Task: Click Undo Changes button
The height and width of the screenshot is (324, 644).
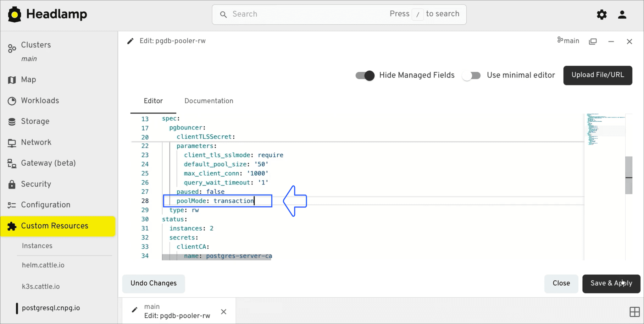Action: (153, 283)
